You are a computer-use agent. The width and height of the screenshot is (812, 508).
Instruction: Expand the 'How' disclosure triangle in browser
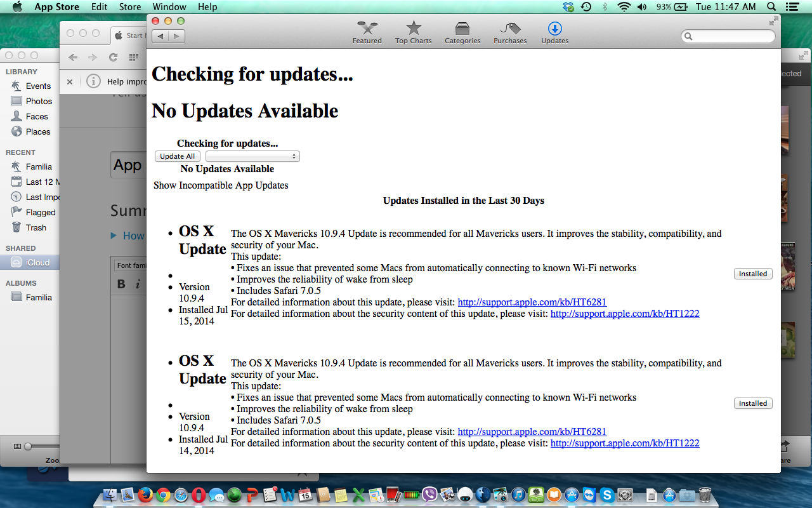114,236
